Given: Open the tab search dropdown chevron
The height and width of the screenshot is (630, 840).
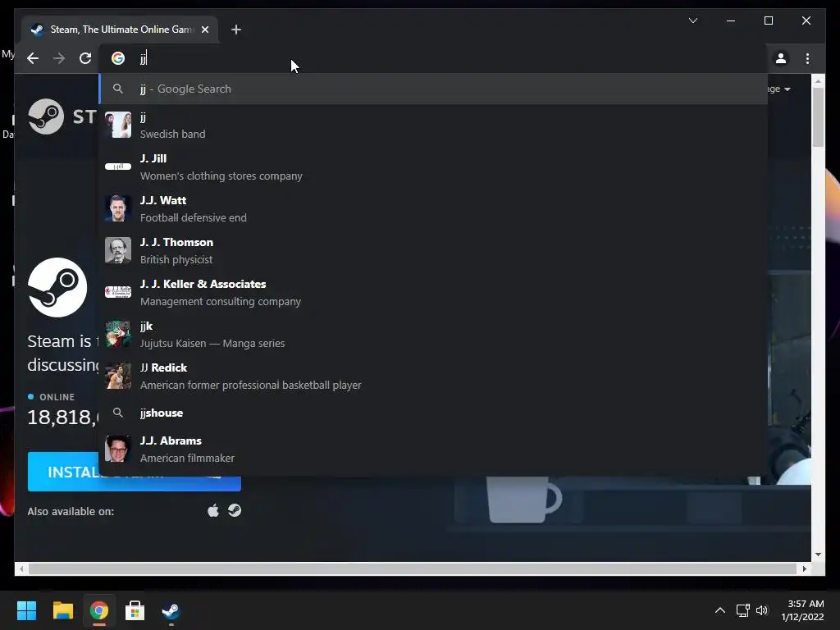Looking at the screenshot, I should 692,21.
